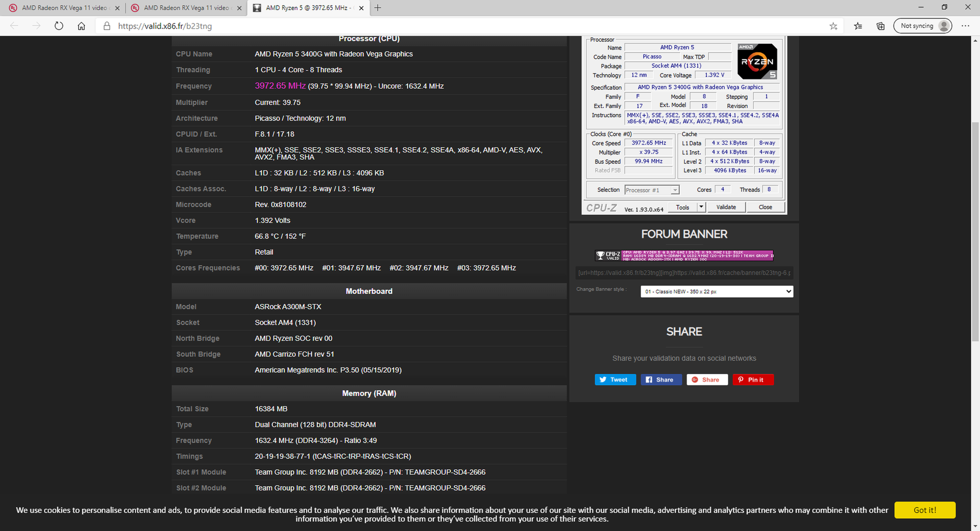Open the browser home page
Screen dimensions: 980x531
click(81, 26)
